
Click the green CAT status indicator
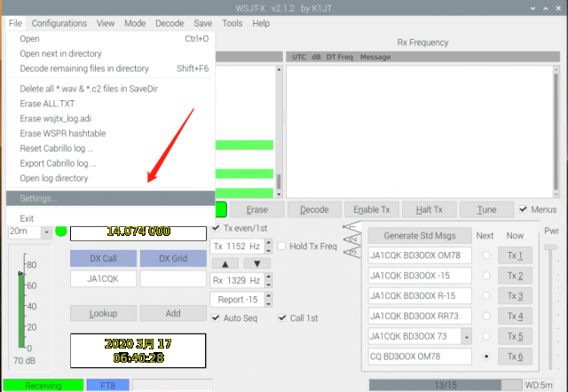[x=61, y=231]
